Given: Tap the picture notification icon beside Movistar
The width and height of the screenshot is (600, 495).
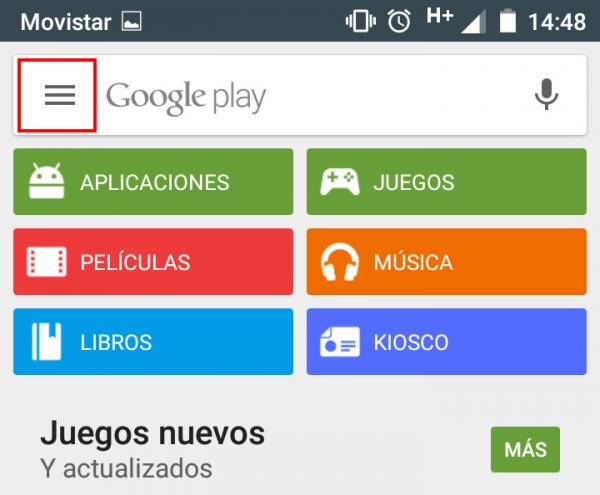Looking at the screenshot, I should [132, 21].
